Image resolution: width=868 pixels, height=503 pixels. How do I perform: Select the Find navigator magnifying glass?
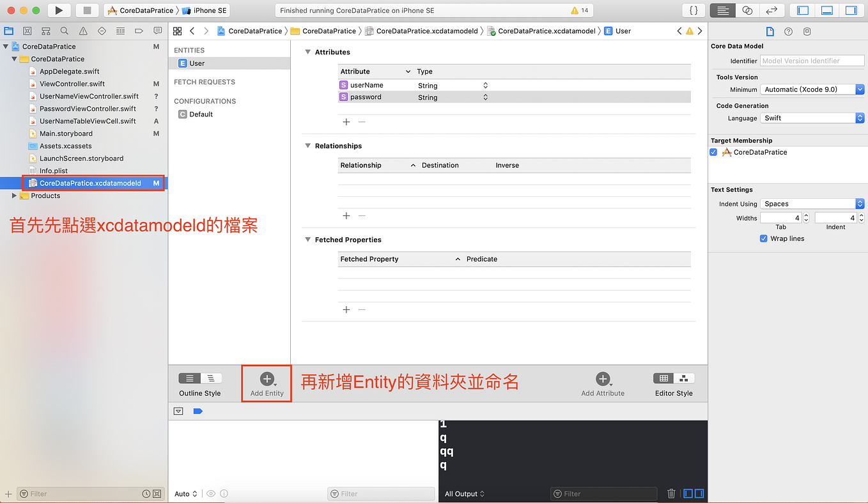pos(64,30)
